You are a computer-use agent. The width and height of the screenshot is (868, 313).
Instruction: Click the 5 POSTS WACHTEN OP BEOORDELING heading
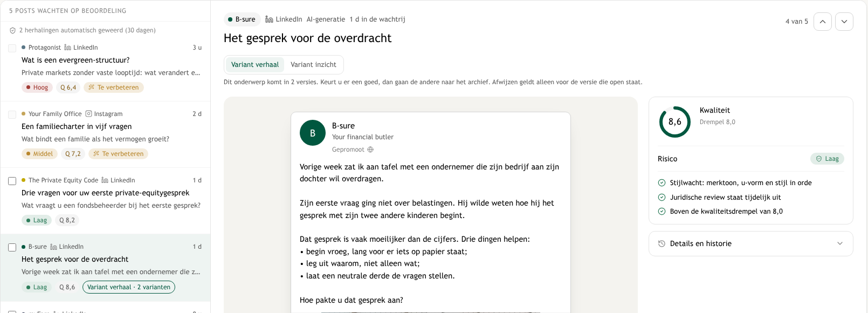[x=68, y=11]
